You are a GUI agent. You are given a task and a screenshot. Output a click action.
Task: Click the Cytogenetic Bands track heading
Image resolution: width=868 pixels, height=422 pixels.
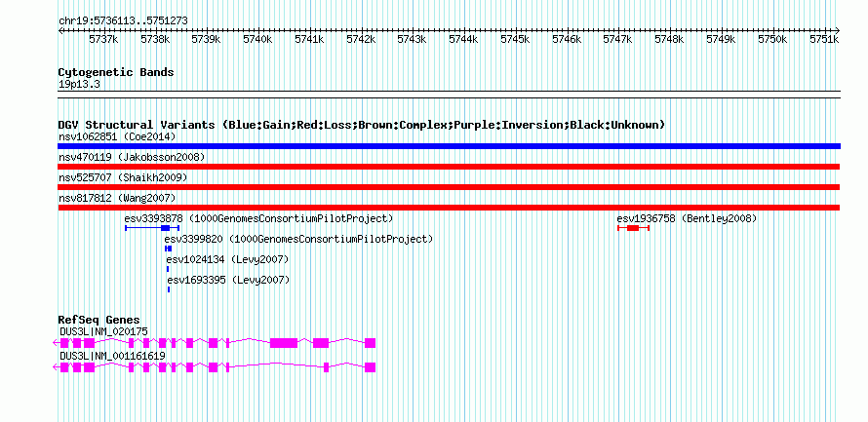pos(116,72)
